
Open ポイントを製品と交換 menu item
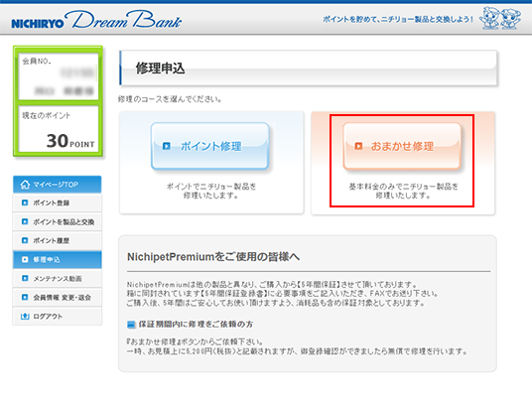pos(58,221)
